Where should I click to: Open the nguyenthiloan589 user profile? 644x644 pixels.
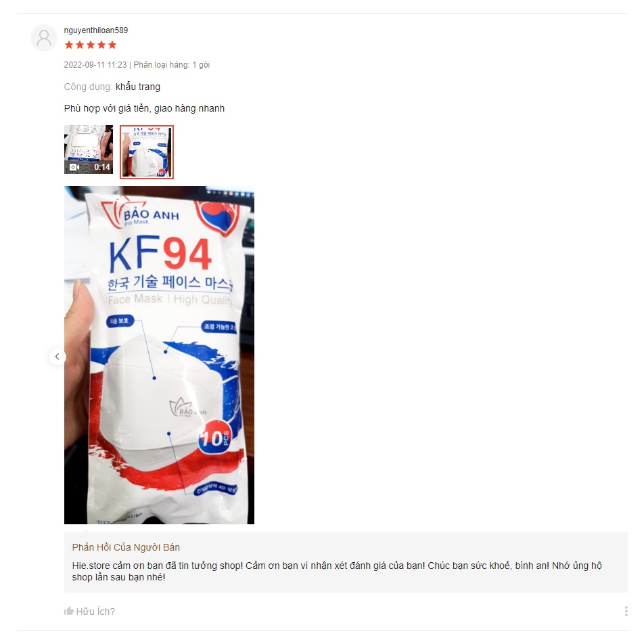click(x=95, y=30)
